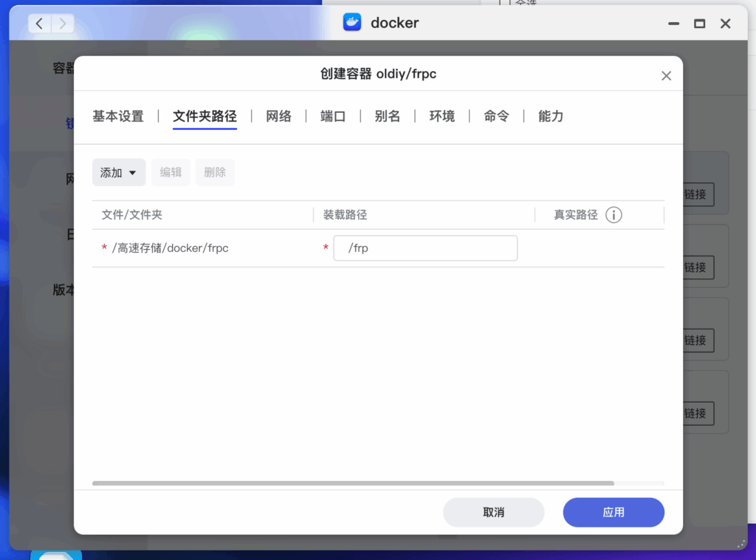The image size is (756, 560).
Task: Click inside the /frp mount path field
Action: coord(425,247)
